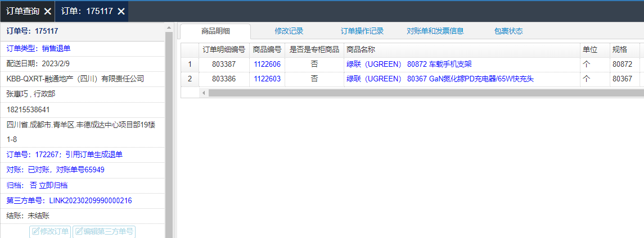Screen dimensions: 644x238
Task: Click 订单号：175117 header text
Action: coord(32,31)
